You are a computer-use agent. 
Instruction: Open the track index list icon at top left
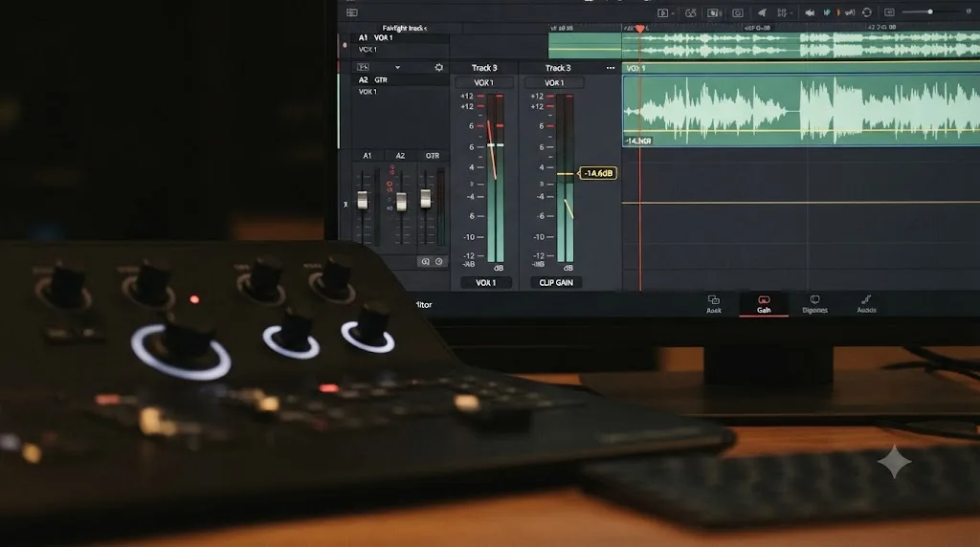352,12
